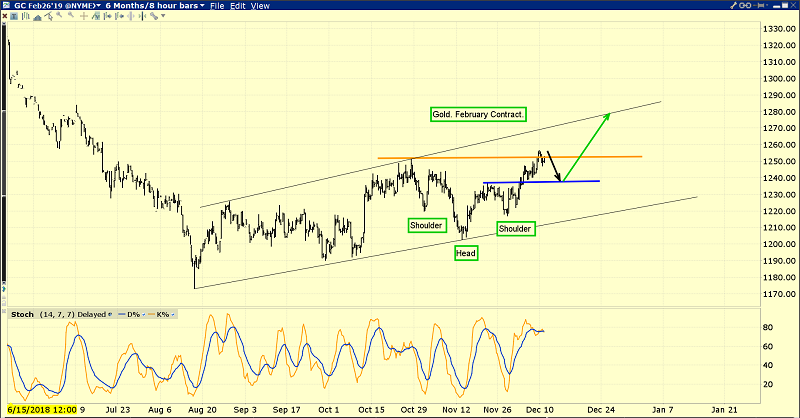Image resolution: width=800 pixels, height=418 pixels.
Task: Click the vertical line marker icon
Action: (131, 16)
